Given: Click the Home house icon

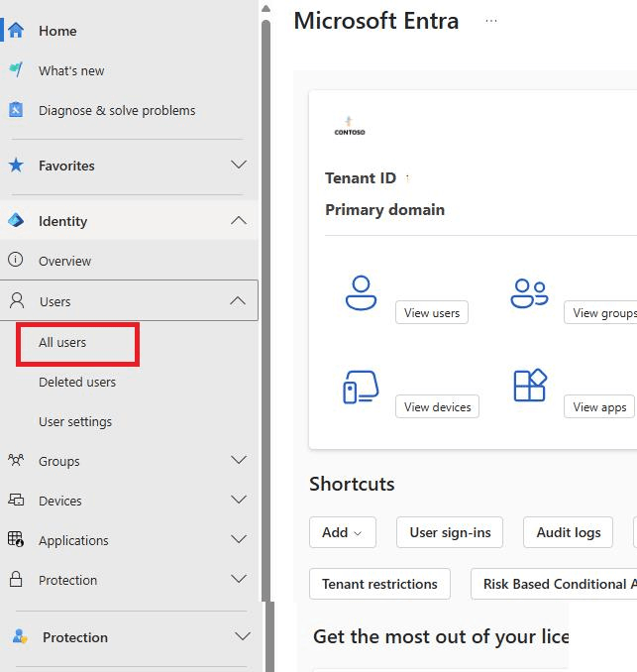Looking at the screenshot, I should click(16, 31).
